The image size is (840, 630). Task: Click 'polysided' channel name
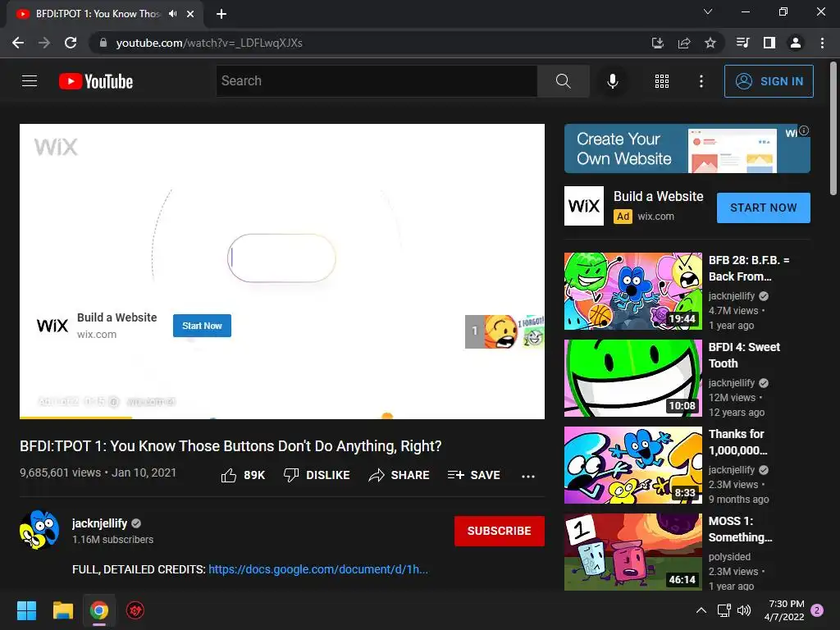729,557
